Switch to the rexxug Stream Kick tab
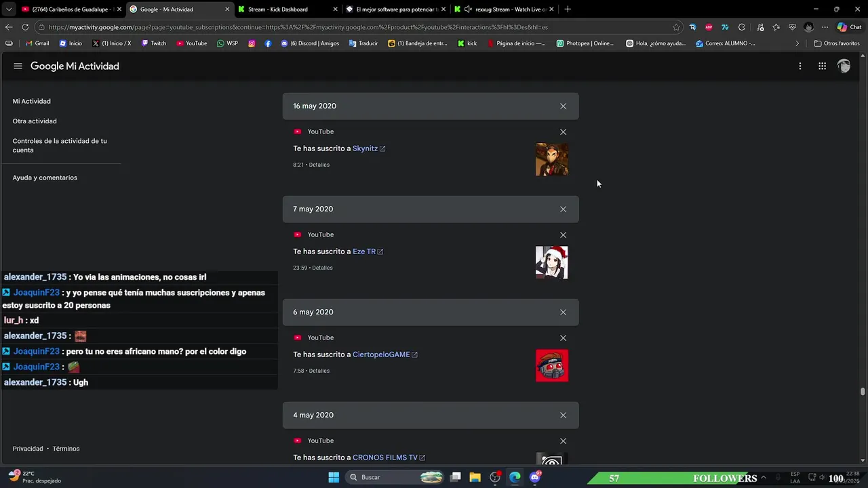The width and height of the screenshot is (868, 488). [503, 9]
